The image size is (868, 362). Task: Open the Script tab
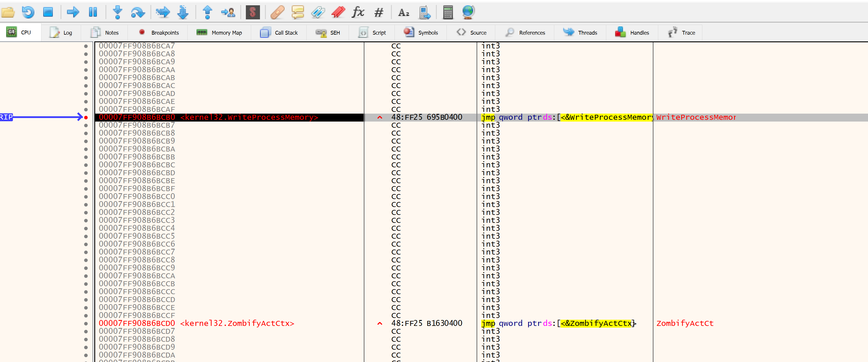(x=372, y=33)
